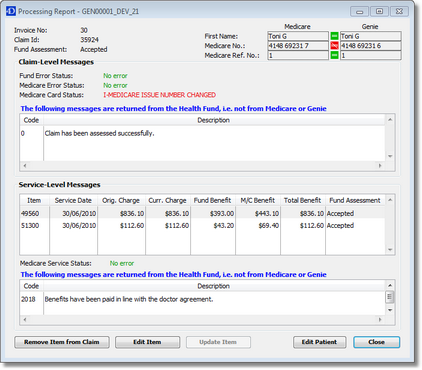Click the Fund Assessment value Accepted at top
Screen dimensions: 422x370
tap(94, 49)
